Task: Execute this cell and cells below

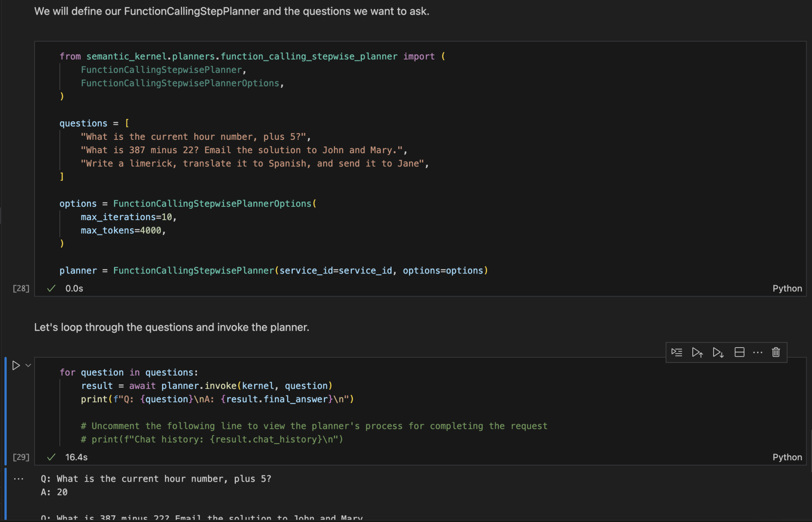Action: pyautogui.click(x=718, y=352)
